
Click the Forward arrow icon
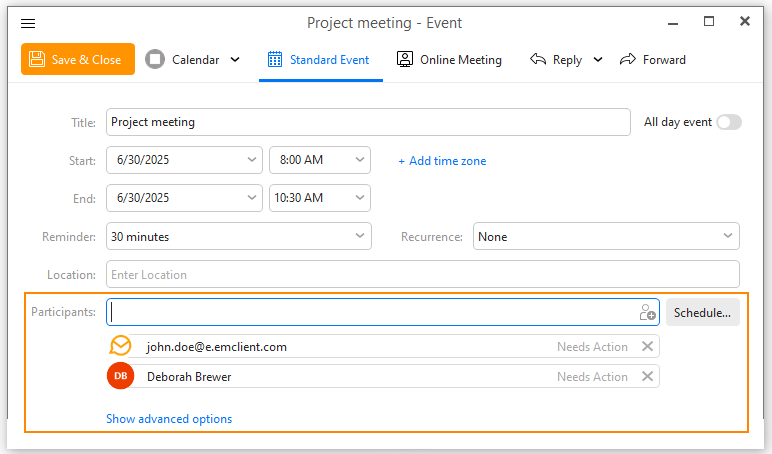(628, 60)
